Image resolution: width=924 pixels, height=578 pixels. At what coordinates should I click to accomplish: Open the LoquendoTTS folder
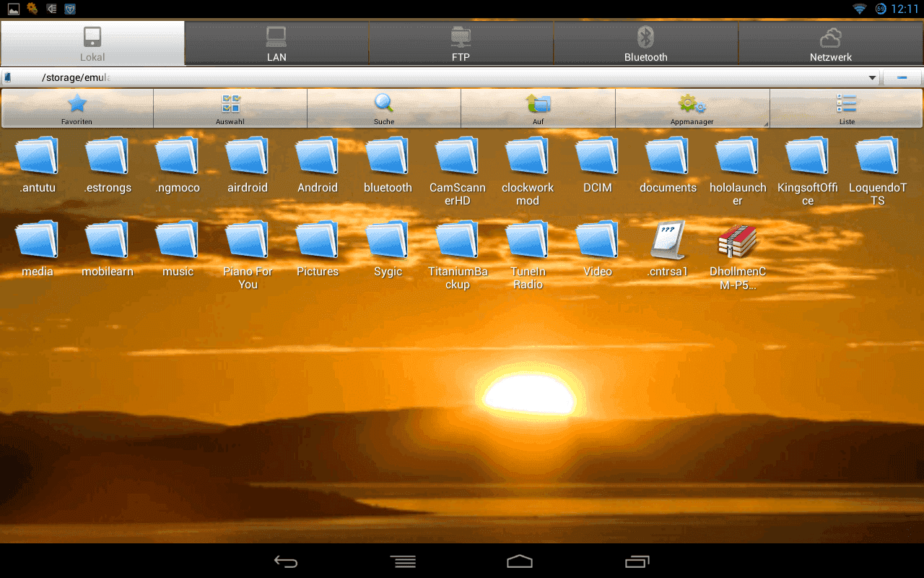(x=878, y=171)
